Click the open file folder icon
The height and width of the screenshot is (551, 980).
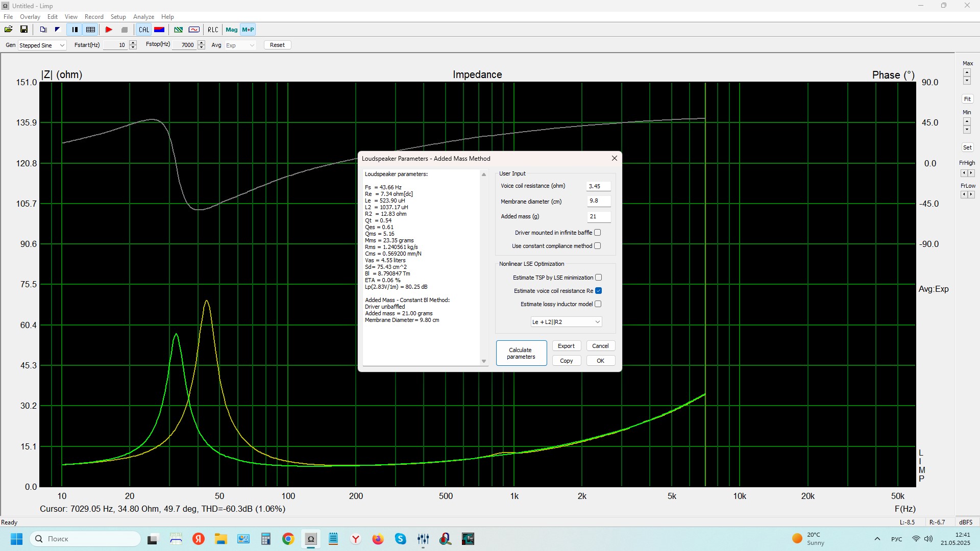(8, 30)
